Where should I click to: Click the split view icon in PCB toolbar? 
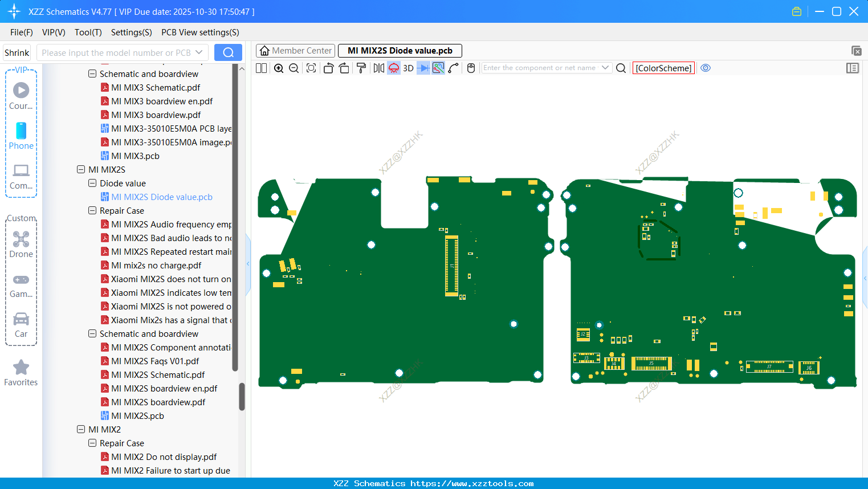[x=261, y=68]
